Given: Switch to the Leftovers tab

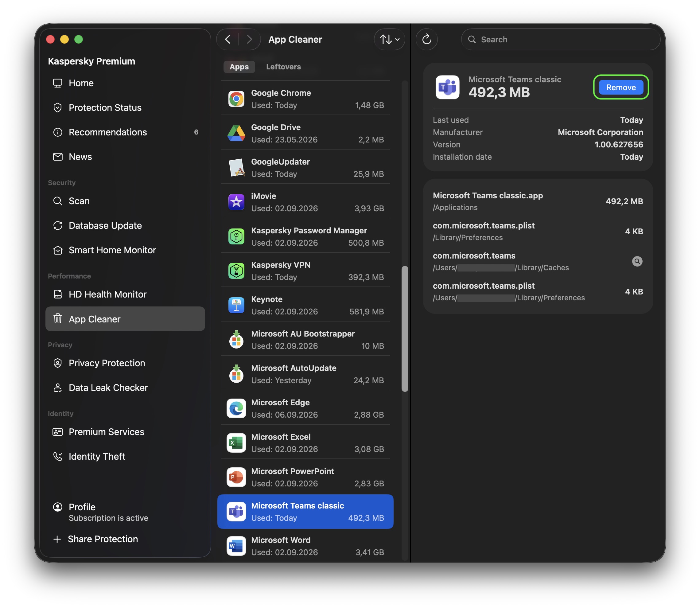Looking at the screenshot, I should tap(283, 67).
